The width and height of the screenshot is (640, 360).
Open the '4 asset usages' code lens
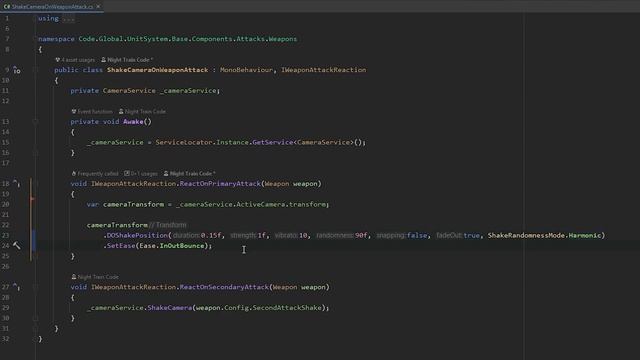point(78,60)
